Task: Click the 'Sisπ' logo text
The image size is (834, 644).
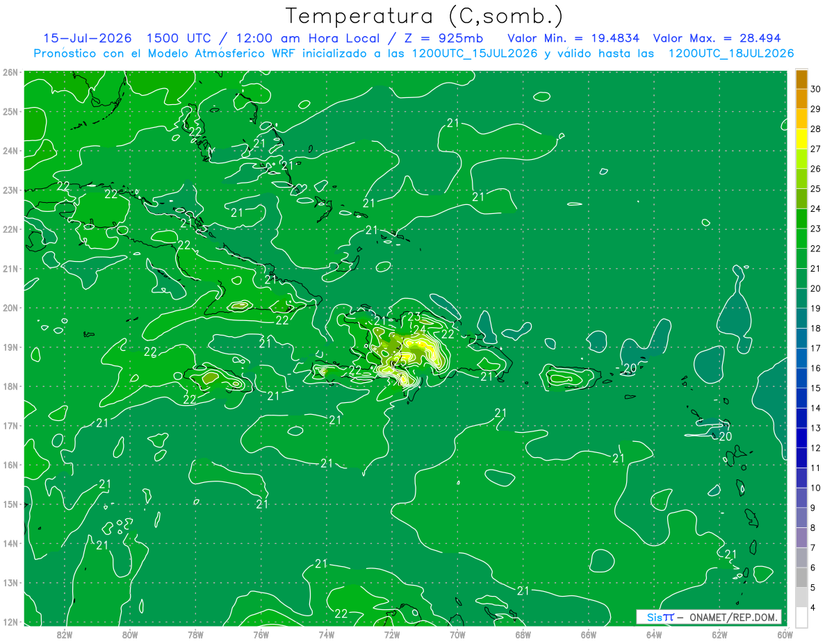Action: pos(660,617)
